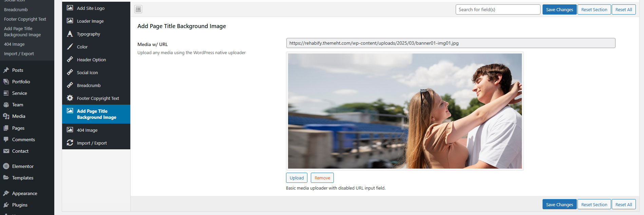Image resolution: width=644 pixels, height=215 pixels.
Task: Open 404 Image submenu link in admin sidebar
Action: (x=14, y=44)
